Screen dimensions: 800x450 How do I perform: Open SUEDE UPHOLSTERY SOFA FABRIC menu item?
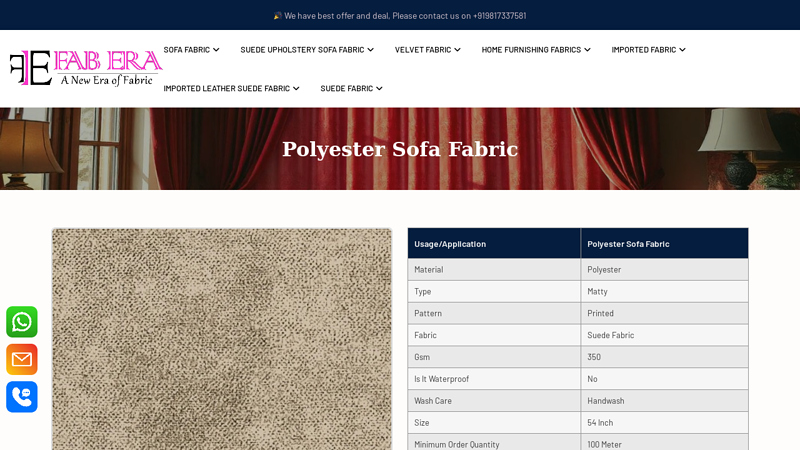[302, 49]
